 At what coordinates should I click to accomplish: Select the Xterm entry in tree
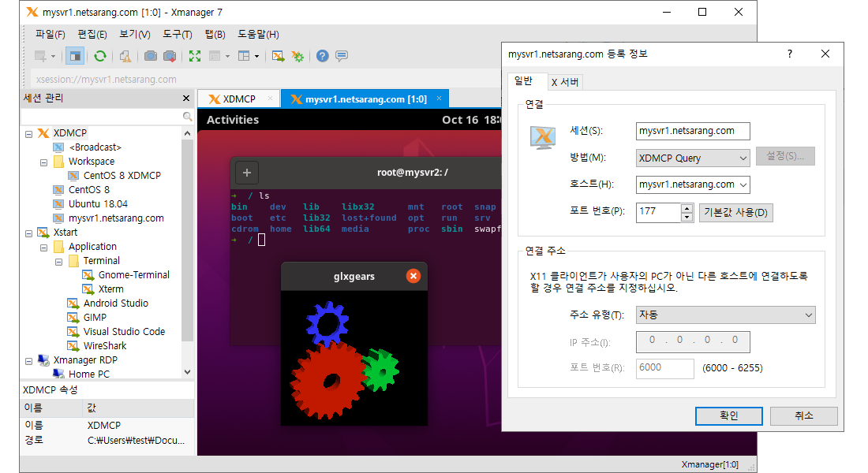(x=110, y=289)
